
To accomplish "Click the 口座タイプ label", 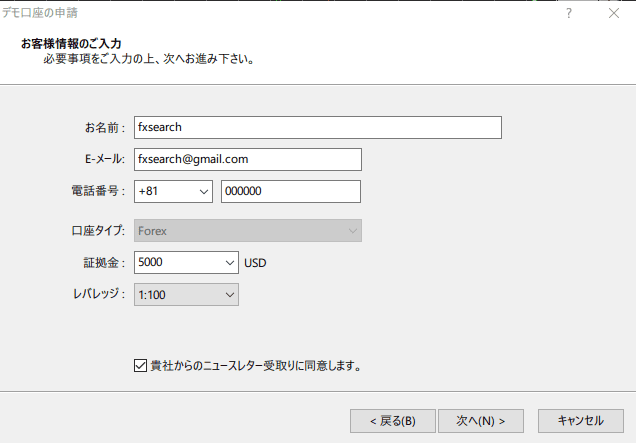I will pyautogui.click(x=98, y=230).
